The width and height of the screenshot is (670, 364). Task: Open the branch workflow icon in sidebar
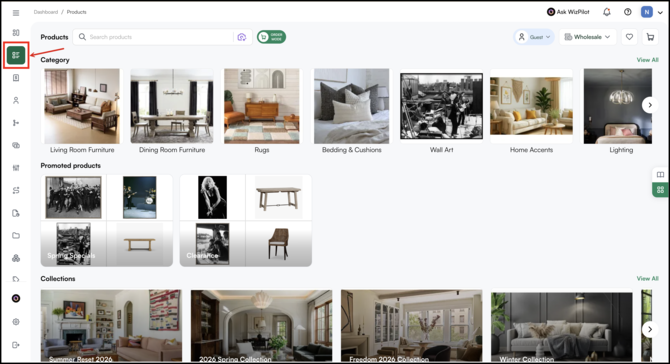(16, 123)
